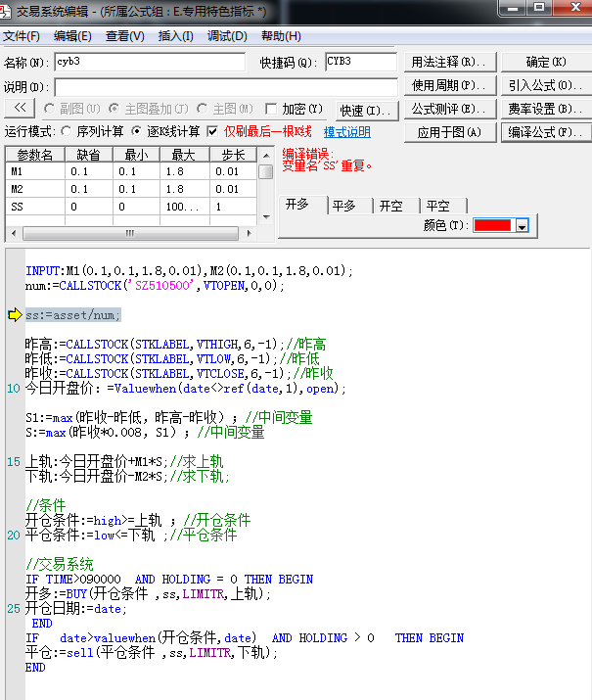This screenshot has width=592, height=700.
Task: Click the 费率设置(B) button
Action: [x=545, y=109]
